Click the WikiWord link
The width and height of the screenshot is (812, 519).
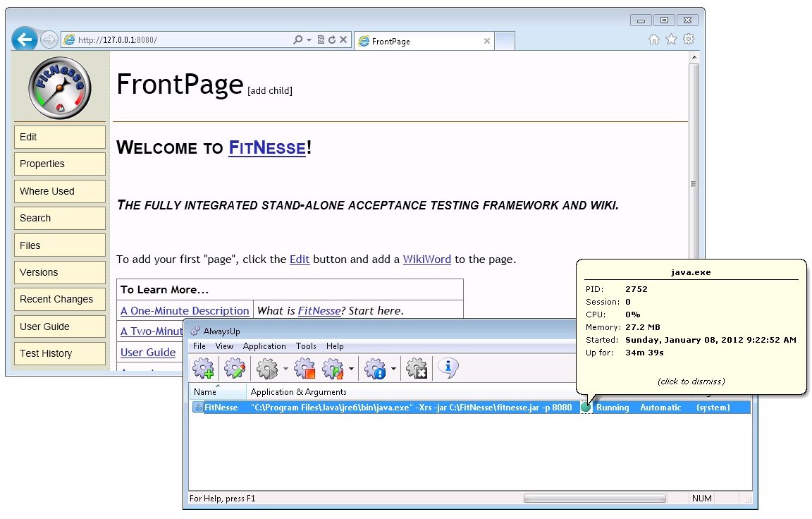click(x=426, y=259)
